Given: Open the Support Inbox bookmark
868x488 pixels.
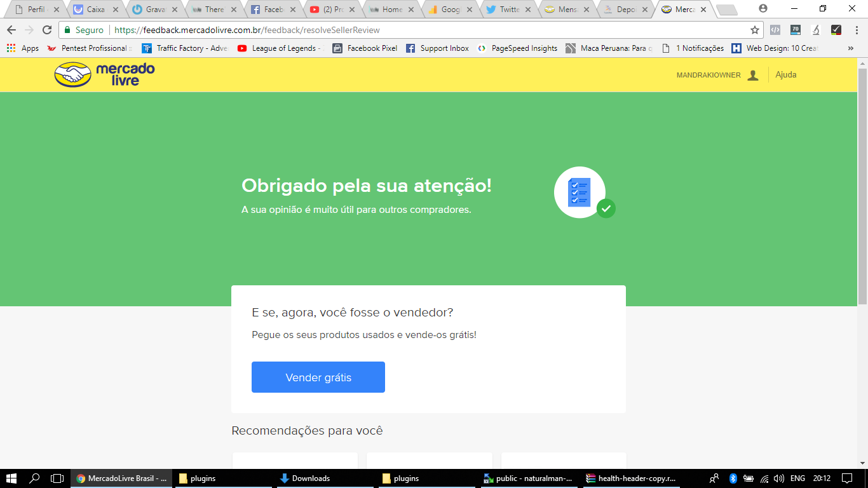Looking at the screenshot, I should point(437,48).
